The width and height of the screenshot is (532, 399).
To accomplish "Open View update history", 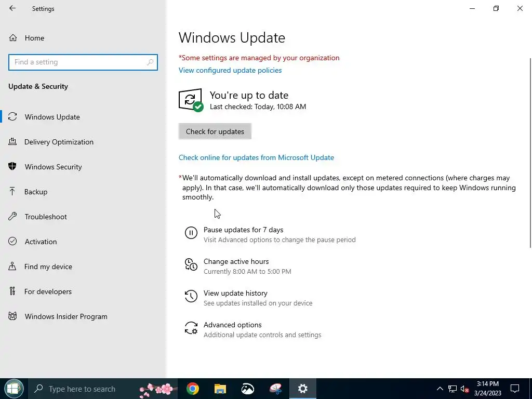I will coord(248,298).
